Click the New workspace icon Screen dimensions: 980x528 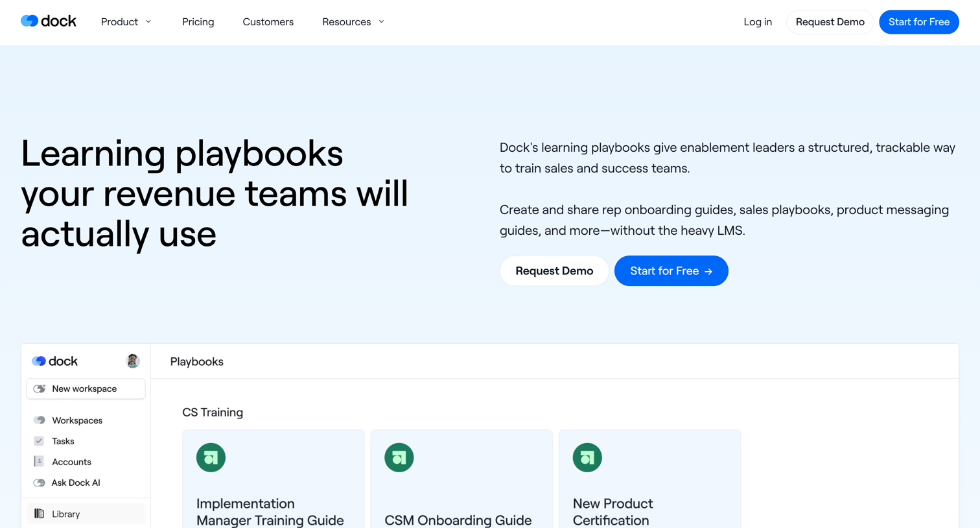click(x=40, y=389)
